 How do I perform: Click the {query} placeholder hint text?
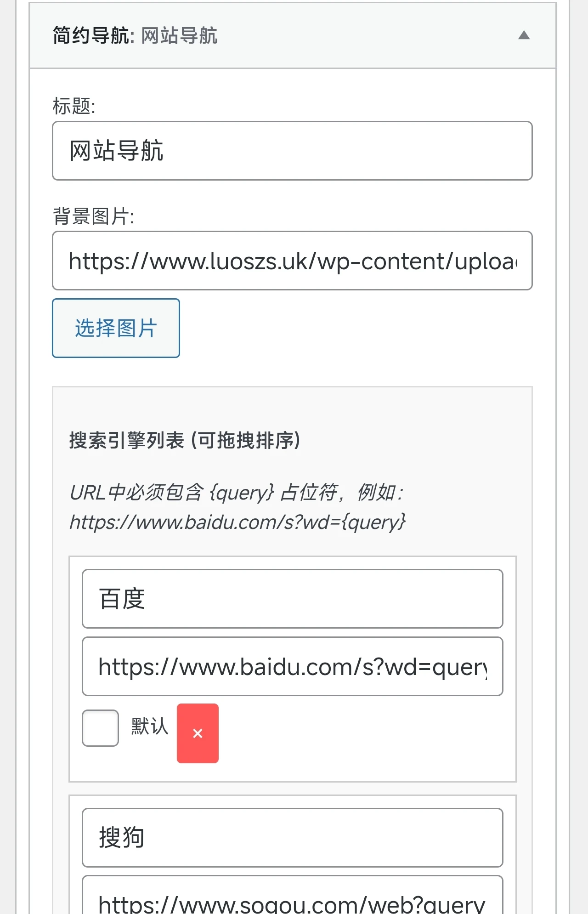242,493
